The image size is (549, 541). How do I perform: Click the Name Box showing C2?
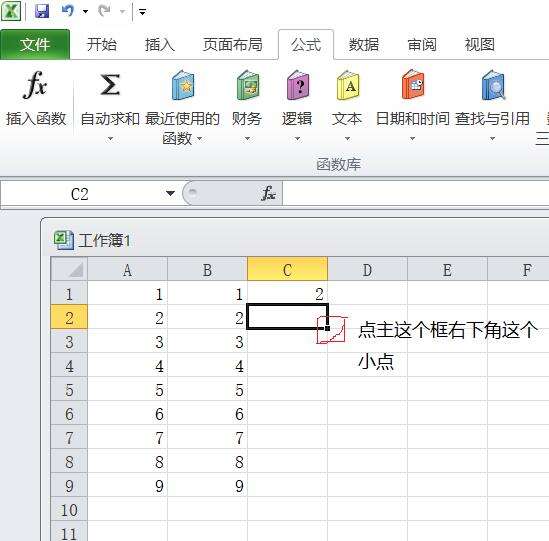click(x=80, y=194)
